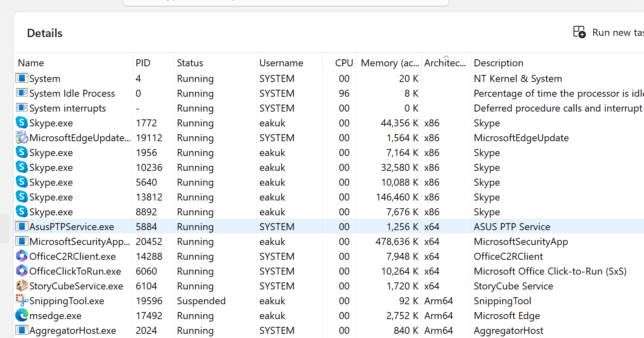Click Microsoft Office Click-to-Run (SxS) description
This screenshot has height=338, width=644.
click(x=550, y=271)
